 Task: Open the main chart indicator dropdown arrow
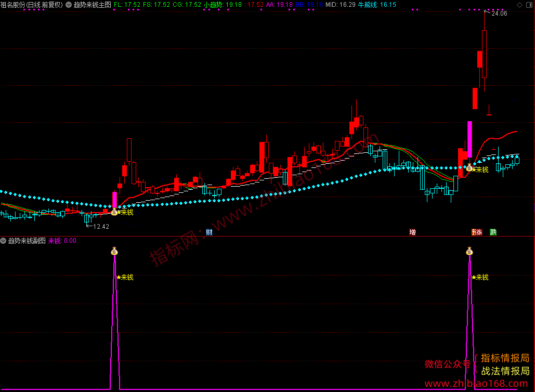click(69, 5)
